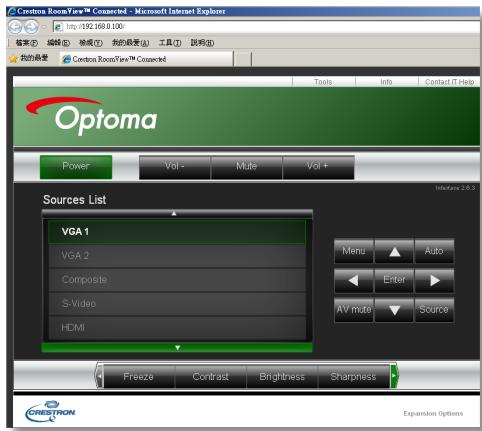Show more controls with green right arrow
This screenshot has height=431, width=482.
(394, 376)
